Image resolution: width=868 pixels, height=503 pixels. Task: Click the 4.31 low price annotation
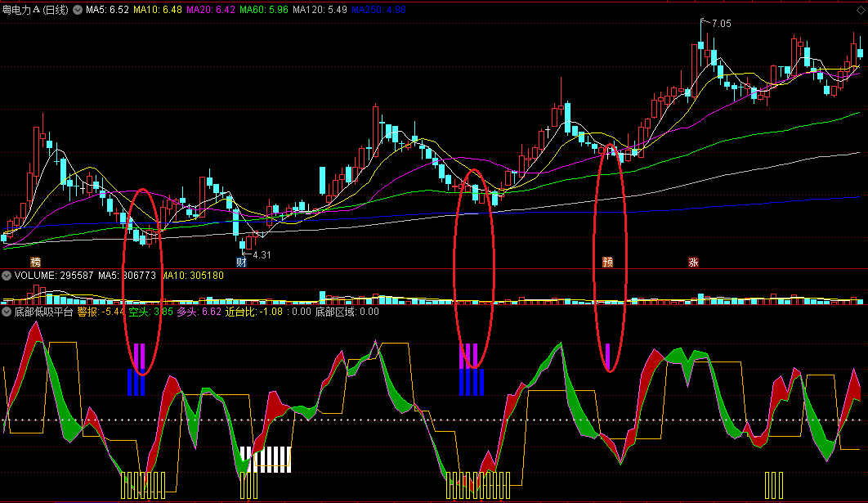(x=262, y=255)
